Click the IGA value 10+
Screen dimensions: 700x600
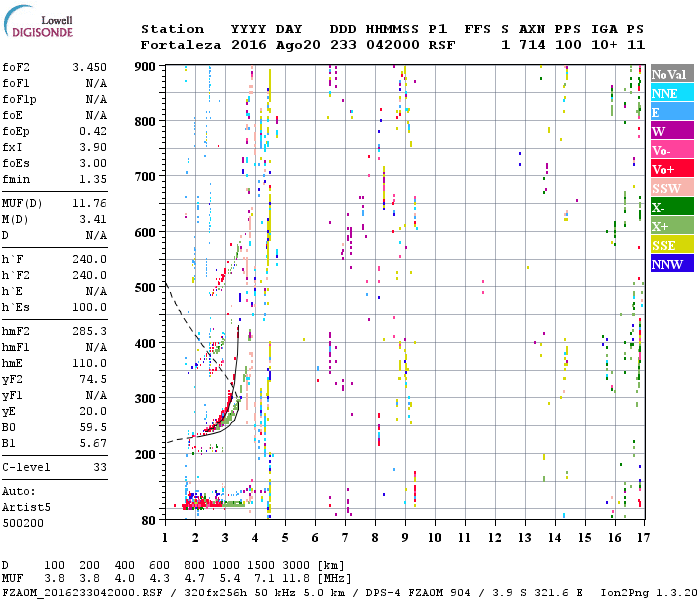click(x=604, y=45)
